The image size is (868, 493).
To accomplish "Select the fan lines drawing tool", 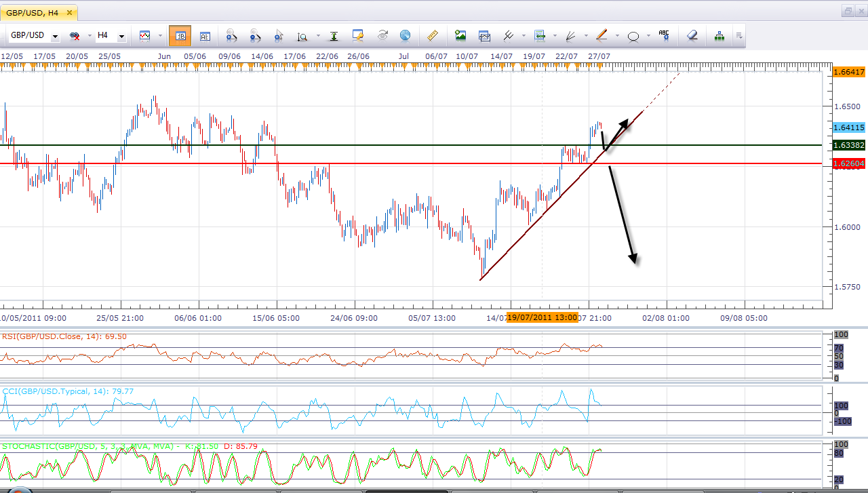I will click(x=571, y=35).
